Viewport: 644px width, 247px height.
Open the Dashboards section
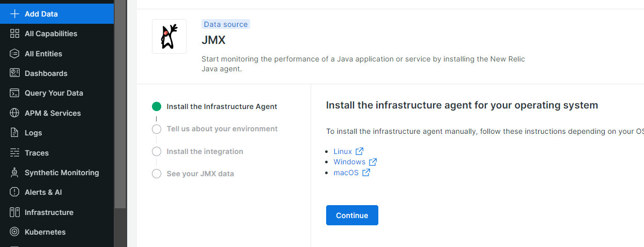[x=57, y=73]
